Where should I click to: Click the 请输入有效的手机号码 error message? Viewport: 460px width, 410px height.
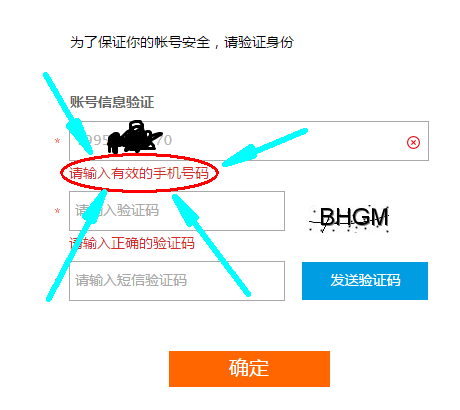[139, 173]
